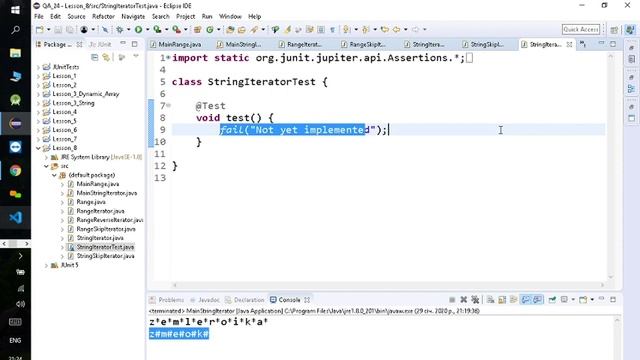Click the Pin Console icon

(552, 300)
